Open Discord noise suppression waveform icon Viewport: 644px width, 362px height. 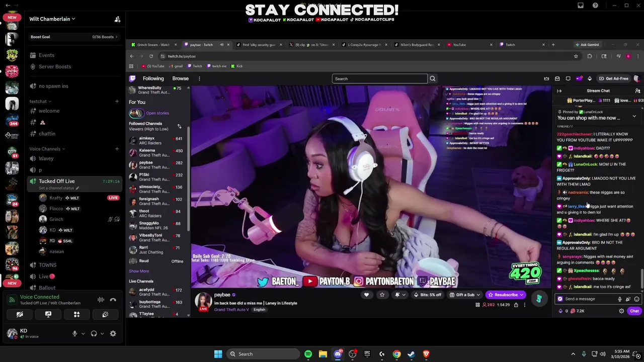101,300
